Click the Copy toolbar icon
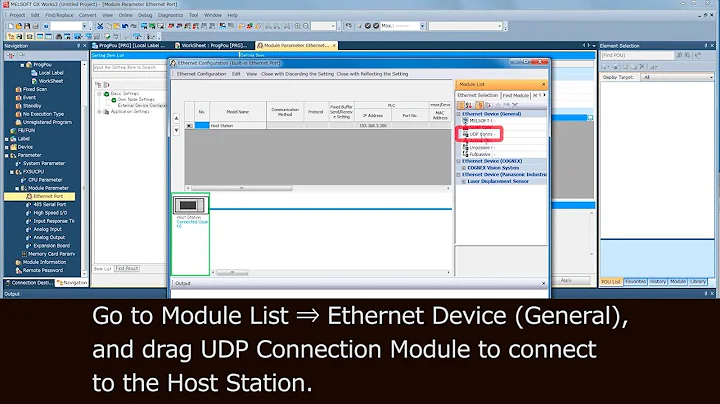 pos(108,26)
